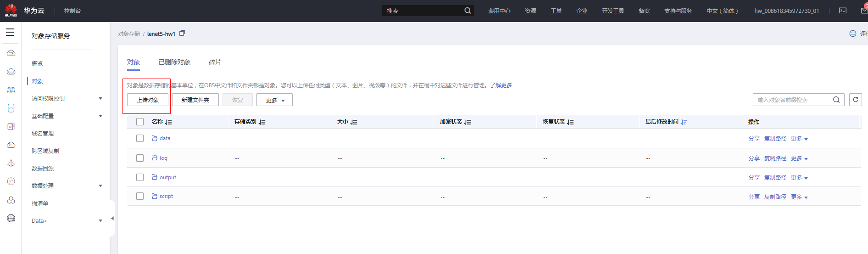Sort by size column icon
Image resolution: width=868 pixels, height=254 pixels.
[354, 122]
